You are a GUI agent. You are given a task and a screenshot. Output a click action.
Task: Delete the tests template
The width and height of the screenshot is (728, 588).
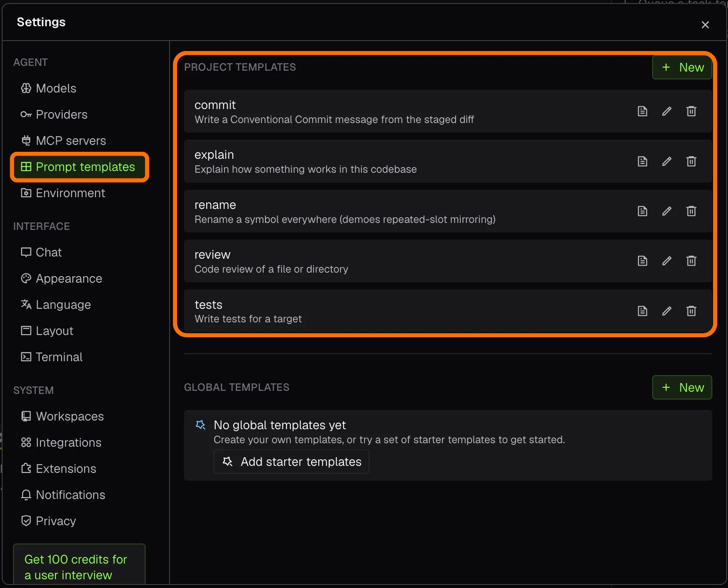[x=691, y=311]
